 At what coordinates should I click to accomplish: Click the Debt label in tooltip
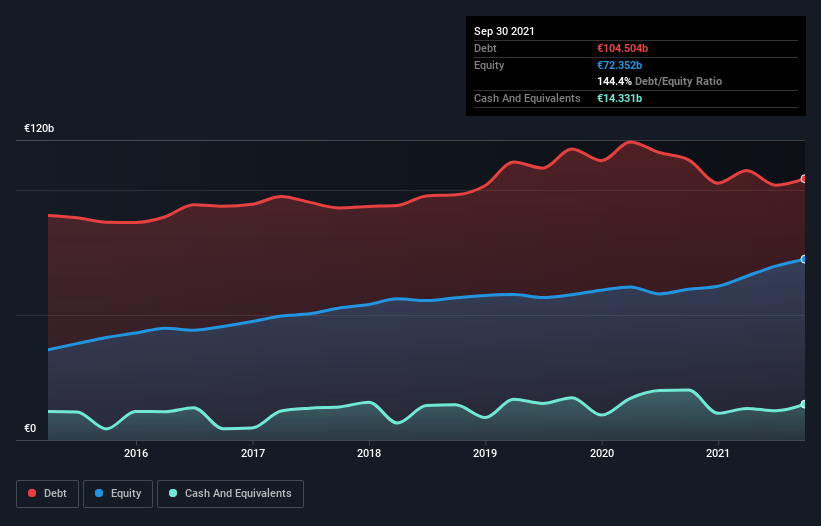coord(485,48)
